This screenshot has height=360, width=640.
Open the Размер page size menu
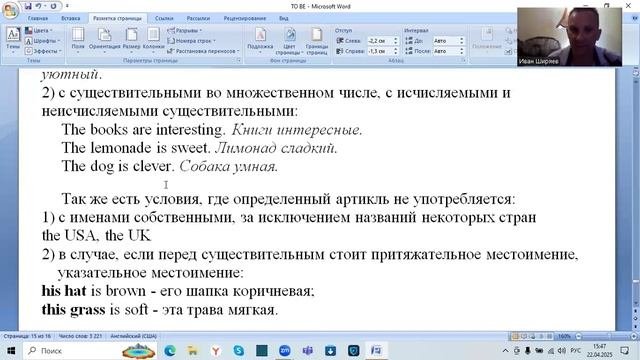pyautogui.click(x=131, y=41)
